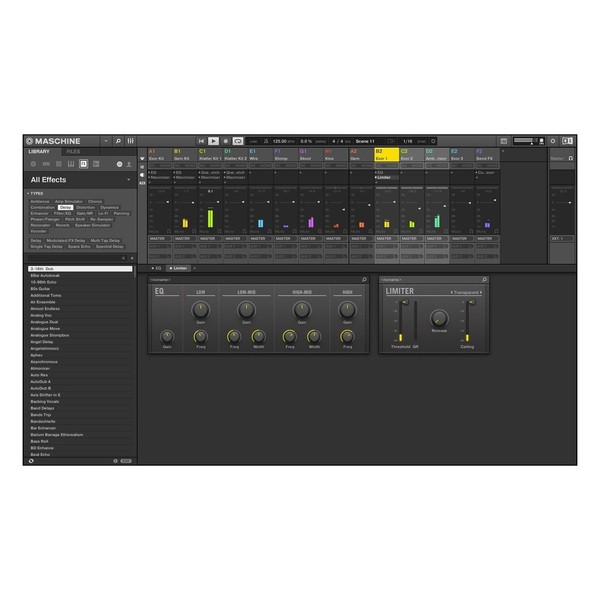The image size is (600, 600).
Task: Collapse the TYPES section triangle
Action: pos(28,194)
